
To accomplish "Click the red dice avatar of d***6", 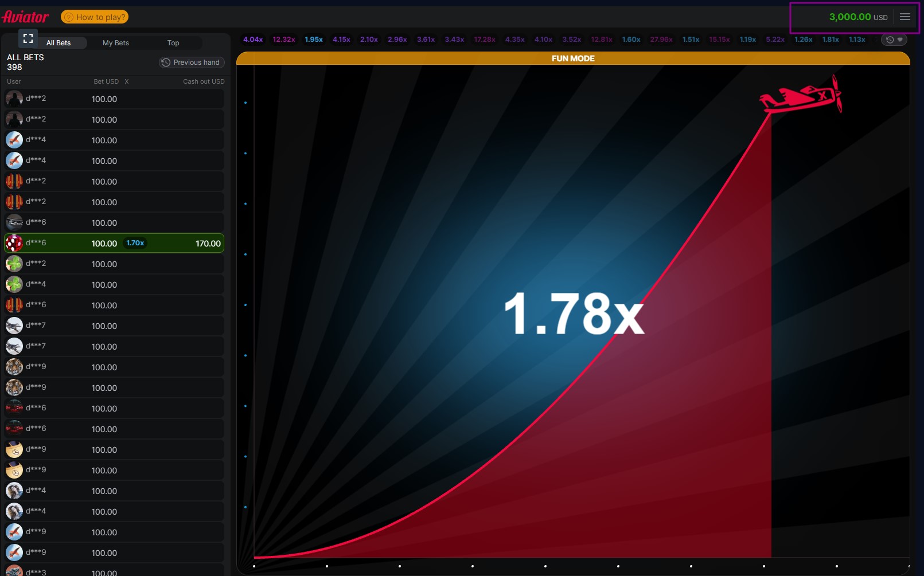I will (x=14, y=243).
